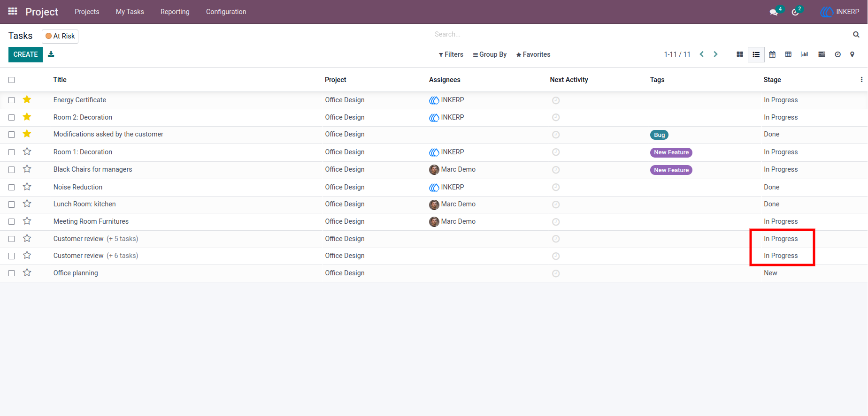Click the search magnifier icon

click(856, 34)
